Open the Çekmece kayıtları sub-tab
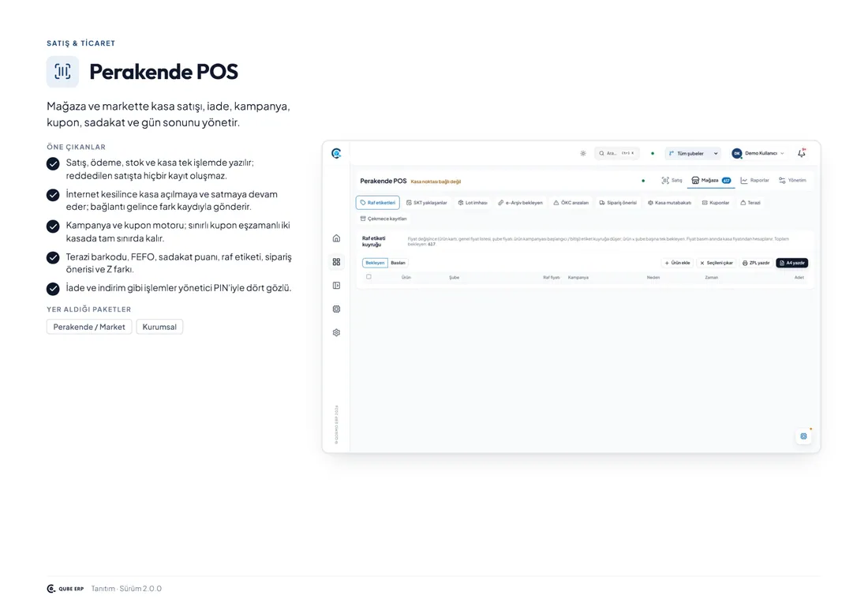This screenshot has width=868, height=614. [383, 219]
